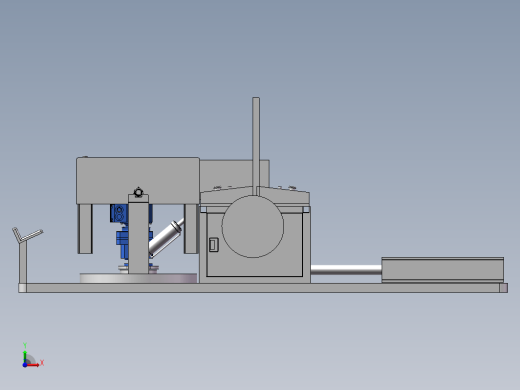Click the large circular disc on the housing
The image size is (520, 390).
253,226
